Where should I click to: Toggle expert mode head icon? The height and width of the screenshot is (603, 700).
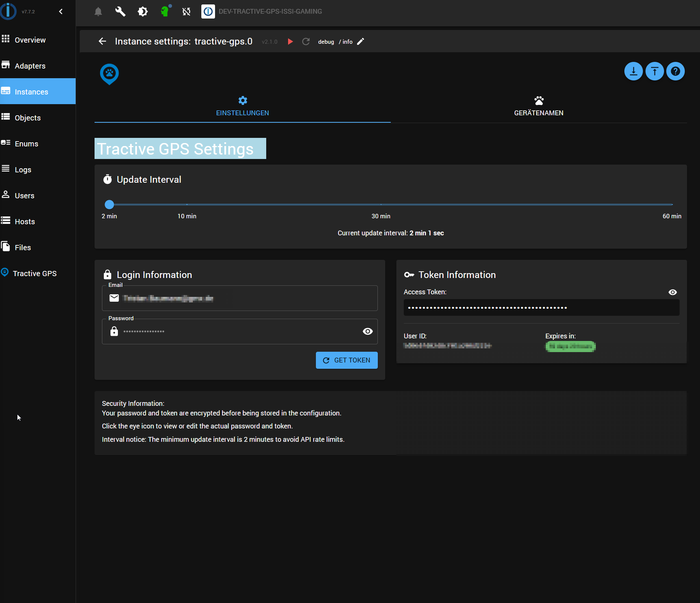(x=165, y=11)
